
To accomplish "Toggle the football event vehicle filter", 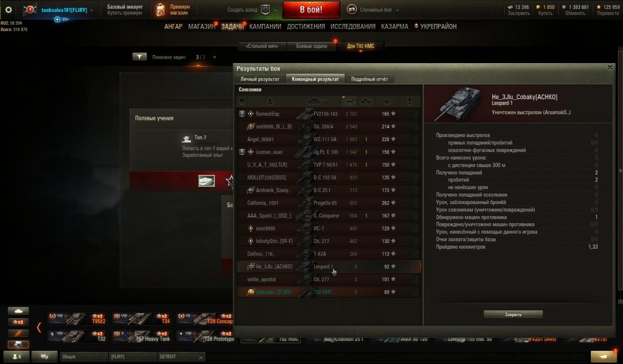I will tap(18, 344).
